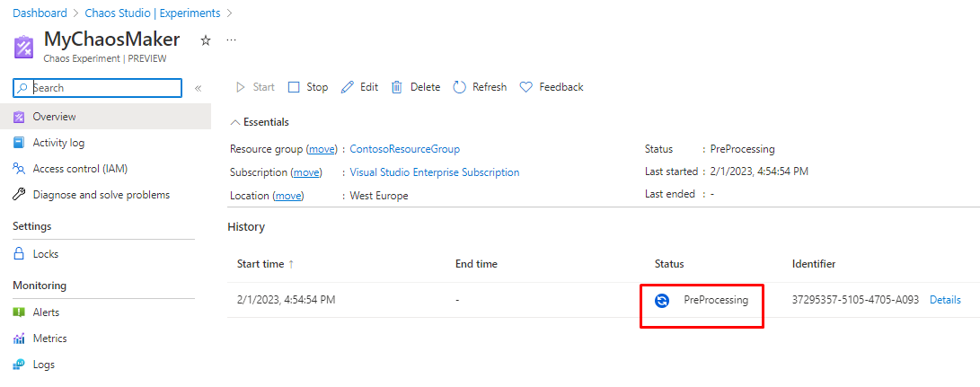Open the Activity log menu item
The height and width of the screenshot is (387, 980).
tap(58, 143)
